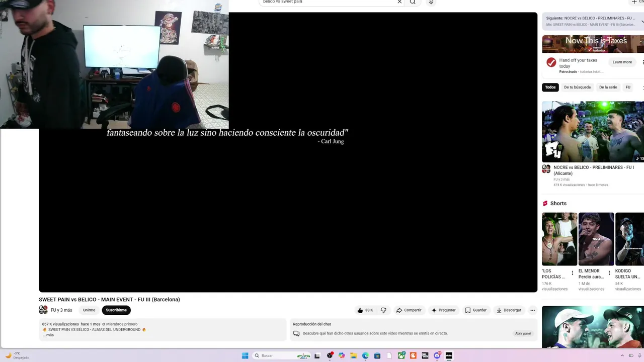Select the Todos filter chip
The width and height of the screenshot is (644, 362).
[x=550, y=87]
